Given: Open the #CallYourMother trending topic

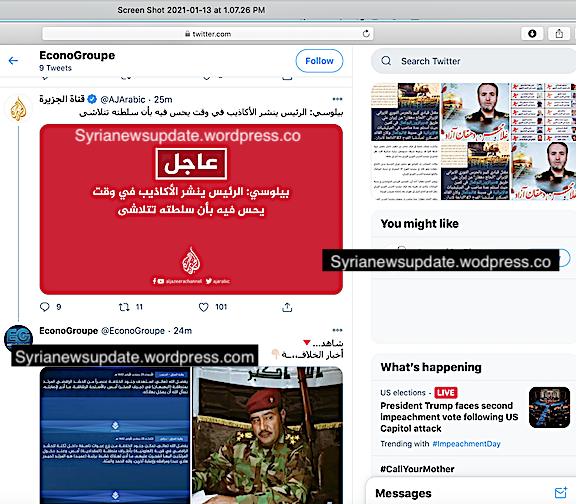Looking at the screenshot, I should click(x=417, y=469).
